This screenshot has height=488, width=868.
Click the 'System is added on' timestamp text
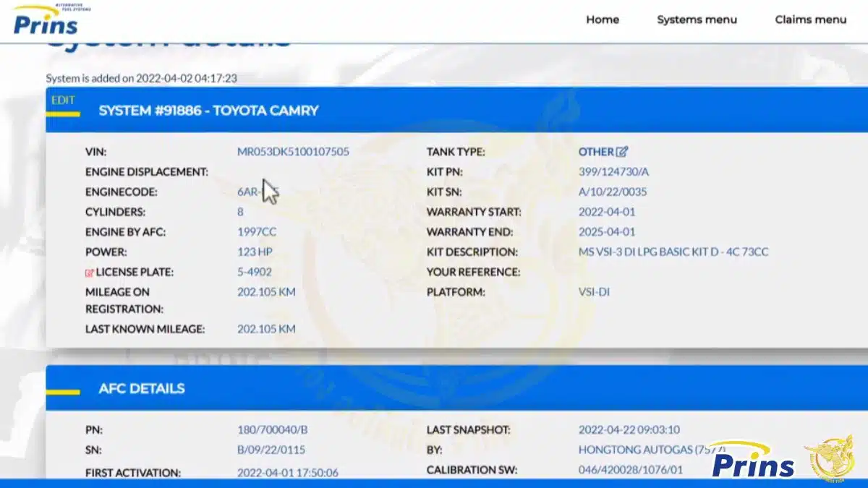click(x=142, y=78)
